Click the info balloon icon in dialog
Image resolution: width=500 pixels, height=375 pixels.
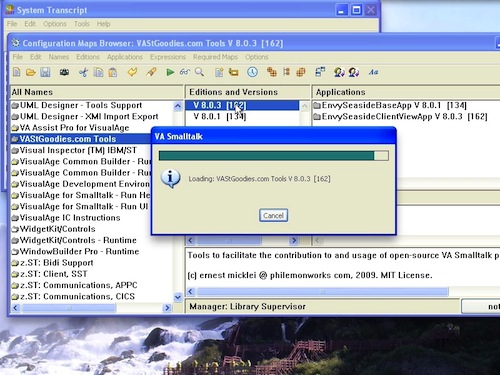[x=171, y=178]
